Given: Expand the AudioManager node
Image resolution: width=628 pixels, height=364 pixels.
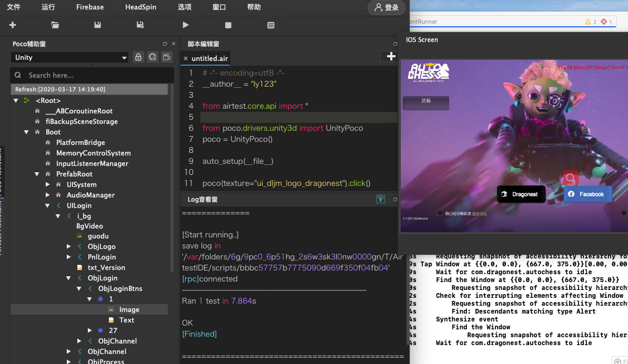Looking at the screenshot, I should pos(48,195).
